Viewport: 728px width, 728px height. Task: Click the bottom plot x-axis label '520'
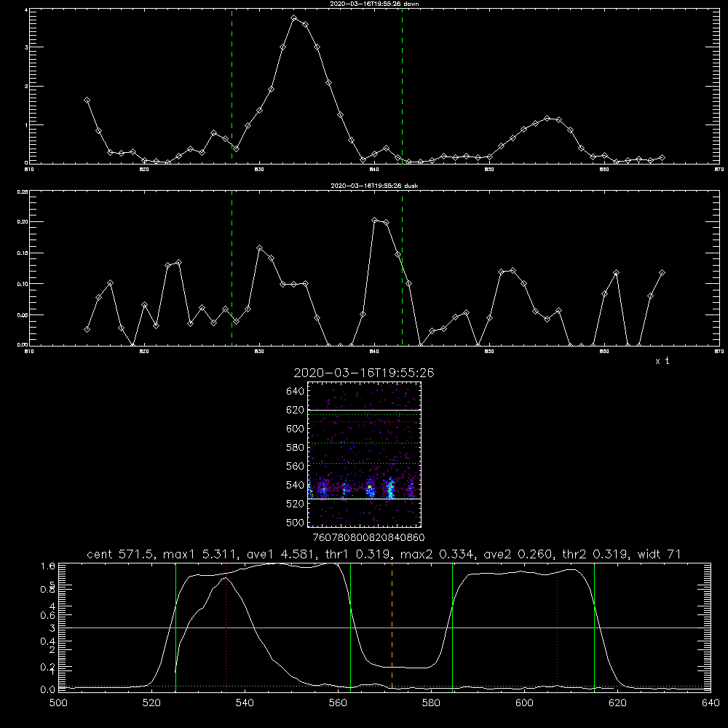coord(151,703)
